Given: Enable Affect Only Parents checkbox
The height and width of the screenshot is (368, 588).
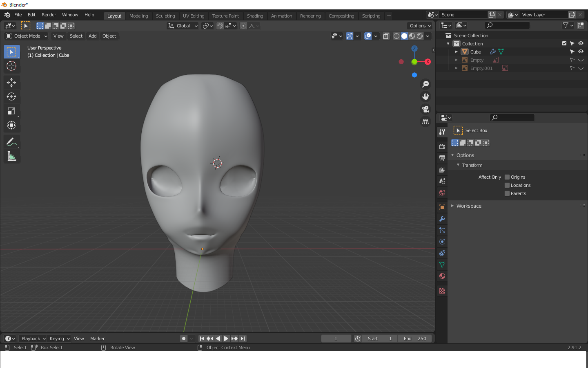Looking at the screenshot, I should pos(507,193).
